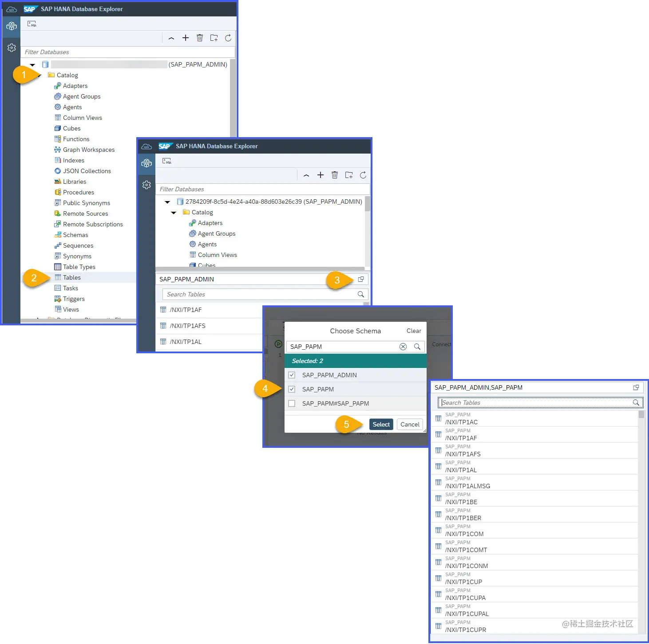Click Filter Databases field in first window

[128, 52]
